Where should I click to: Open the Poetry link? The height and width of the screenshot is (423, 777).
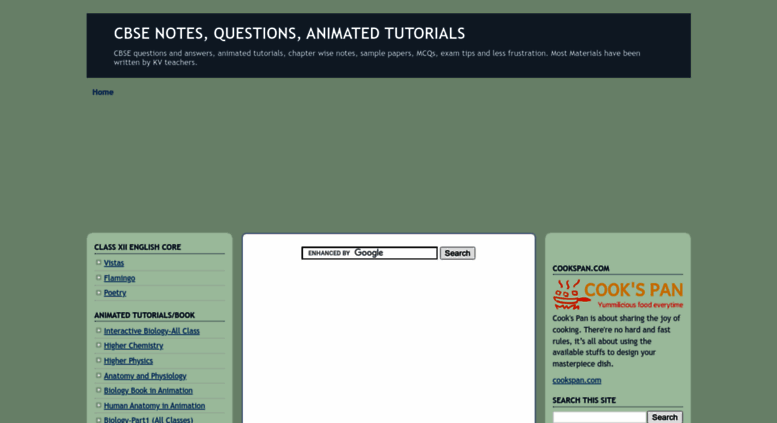click(115, 293)
